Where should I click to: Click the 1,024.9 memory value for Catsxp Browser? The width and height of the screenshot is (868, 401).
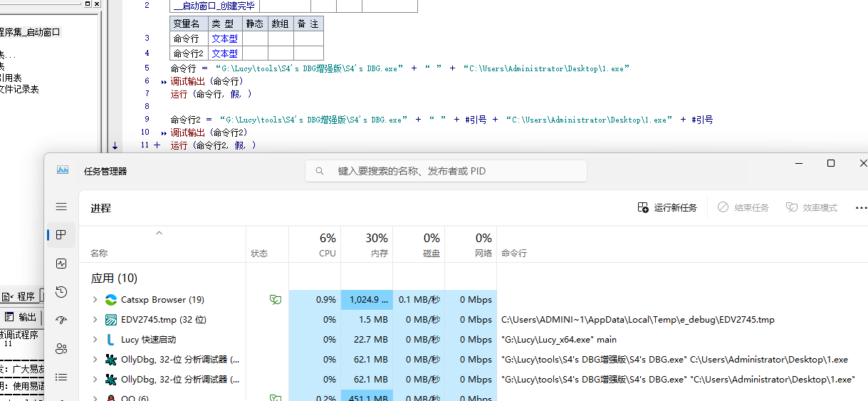[367, 300]
